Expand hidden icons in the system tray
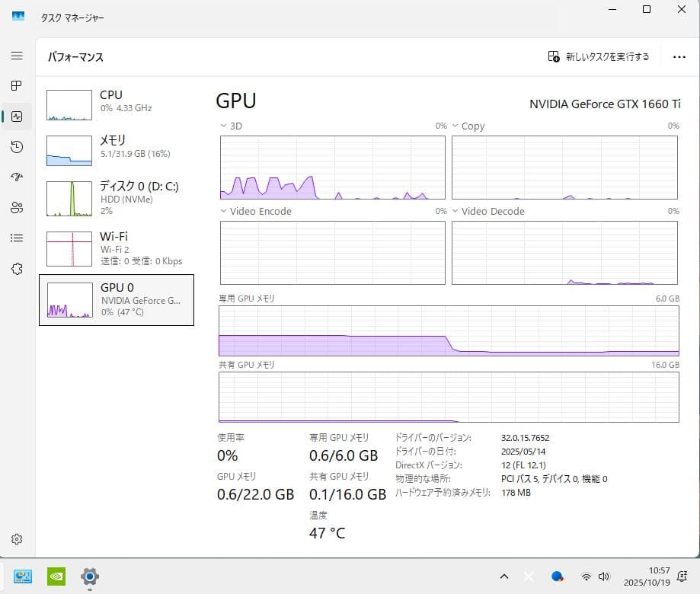Image resolution: width=700 pixels, height=594 pixels. click(503, 576)
